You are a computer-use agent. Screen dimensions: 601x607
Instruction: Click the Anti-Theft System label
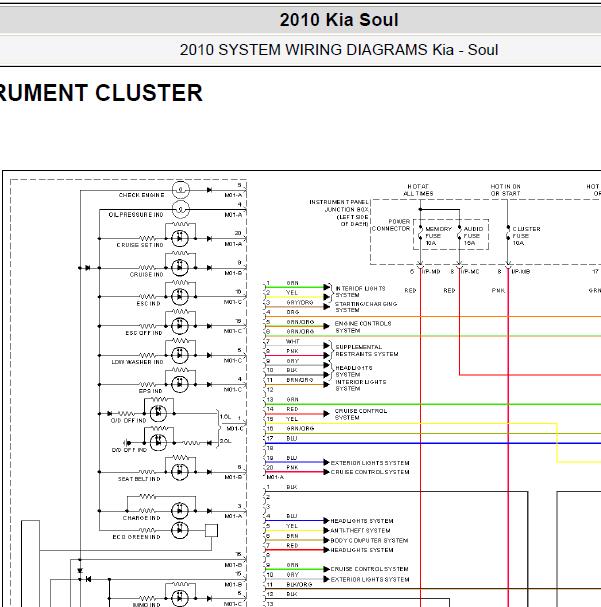(x=360, y=530)
